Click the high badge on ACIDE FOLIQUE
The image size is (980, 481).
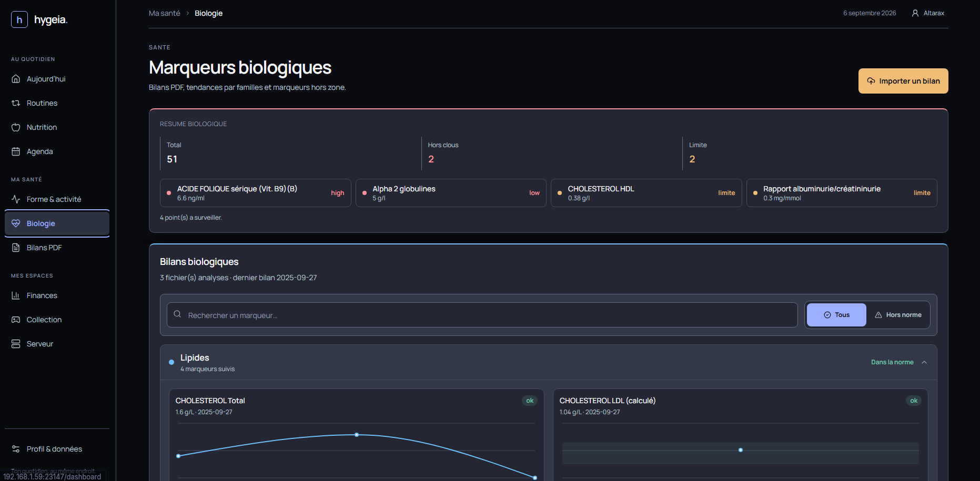pos(338,193)
